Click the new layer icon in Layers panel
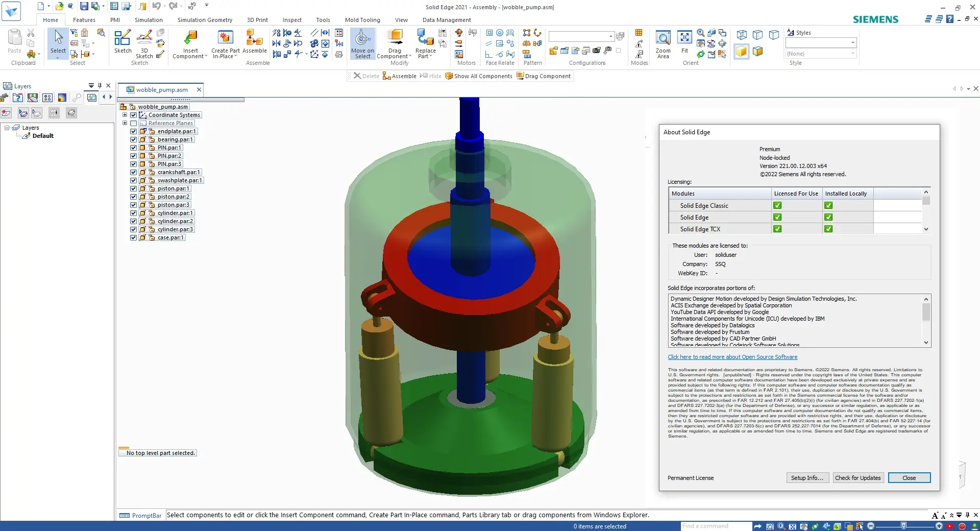The width and height of the screenshot is (980, 531). (x=6, y=113)
